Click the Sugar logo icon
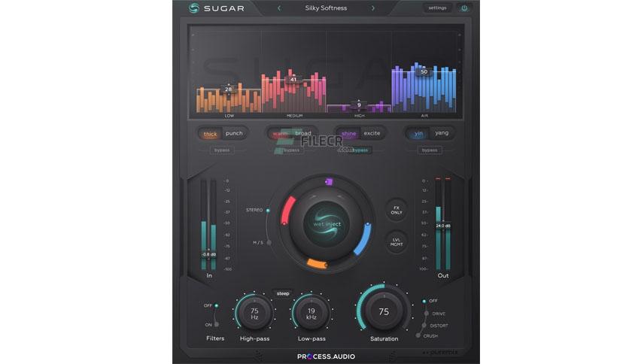 click(194, 8)
